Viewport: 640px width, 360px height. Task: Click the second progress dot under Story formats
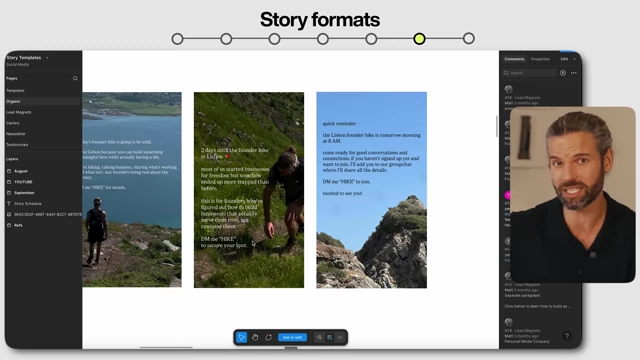(x=226, y=39)
